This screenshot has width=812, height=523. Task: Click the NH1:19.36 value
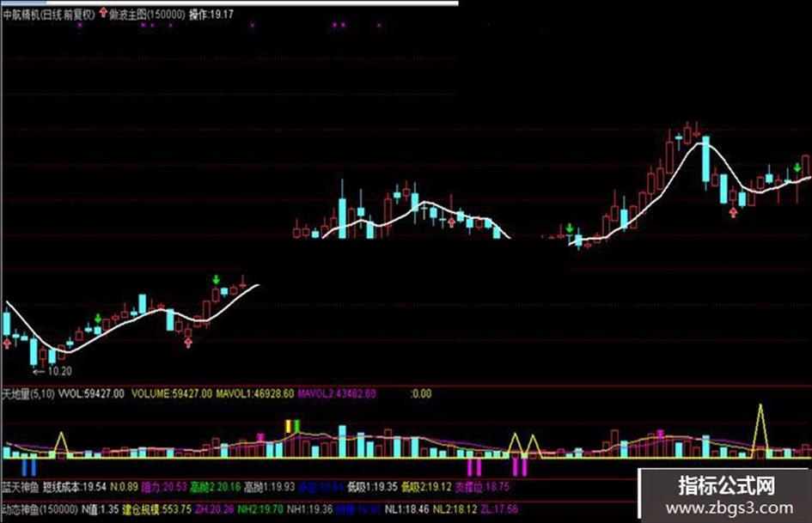pyautogui.click(x=309, y=509)
